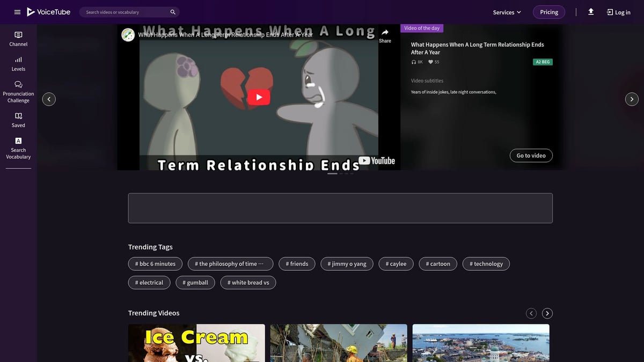Screen dimensions: 644x362
Task: Click the Pricing button
Action: pyautogui.click(x=548, y=12)
